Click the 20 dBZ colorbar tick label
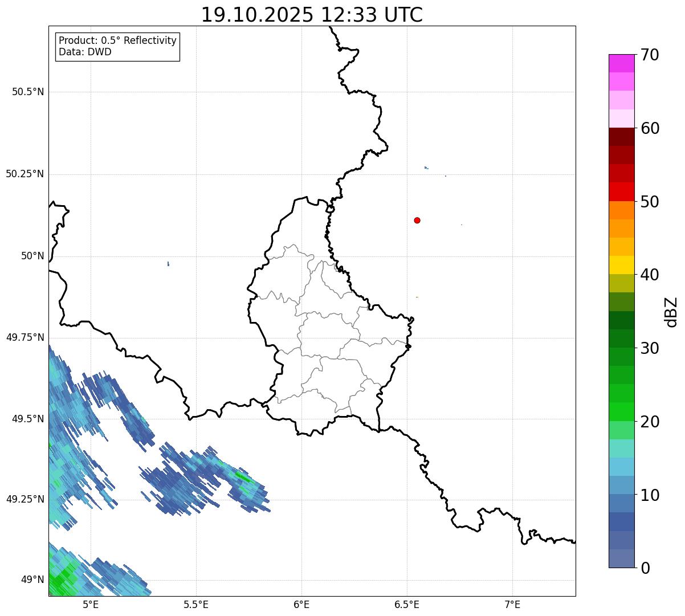 click(x=650, y=422)
